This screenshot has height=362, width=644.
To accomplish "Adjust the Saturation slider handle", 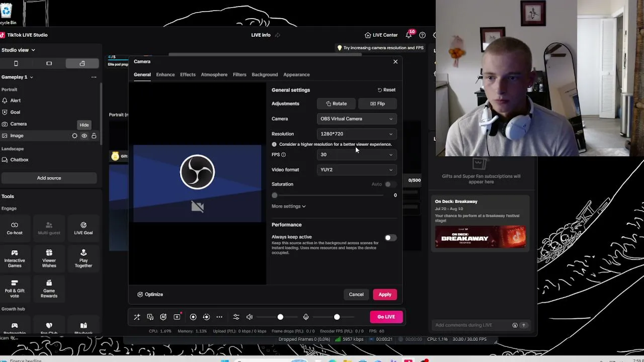I will point(274,195).
